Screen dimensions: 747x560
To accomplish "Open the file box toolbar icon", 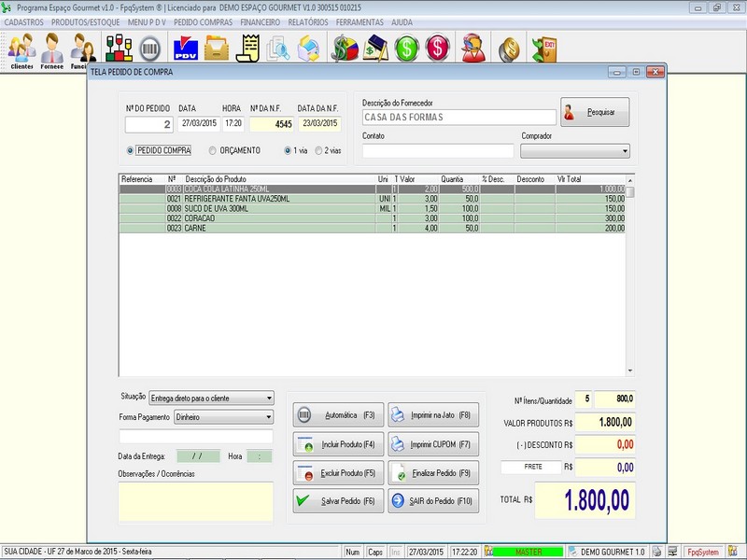I will coord(217,49).
